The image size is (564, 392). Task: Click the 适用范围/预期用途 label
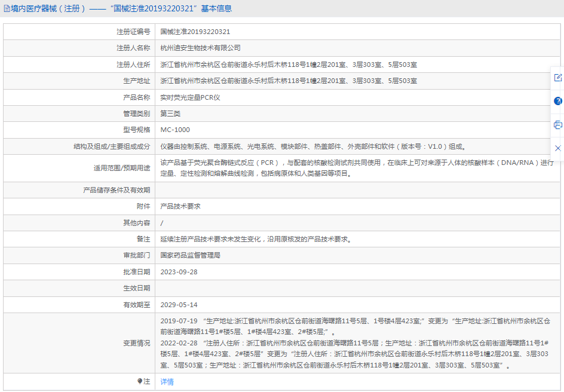[122, 168]
